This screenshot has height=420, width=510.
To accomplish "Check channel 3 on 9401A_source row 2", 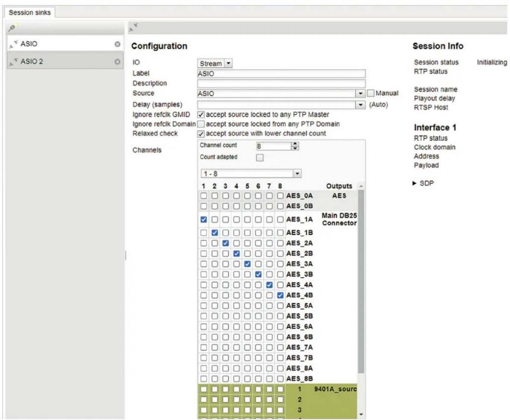I will (226, 400).
